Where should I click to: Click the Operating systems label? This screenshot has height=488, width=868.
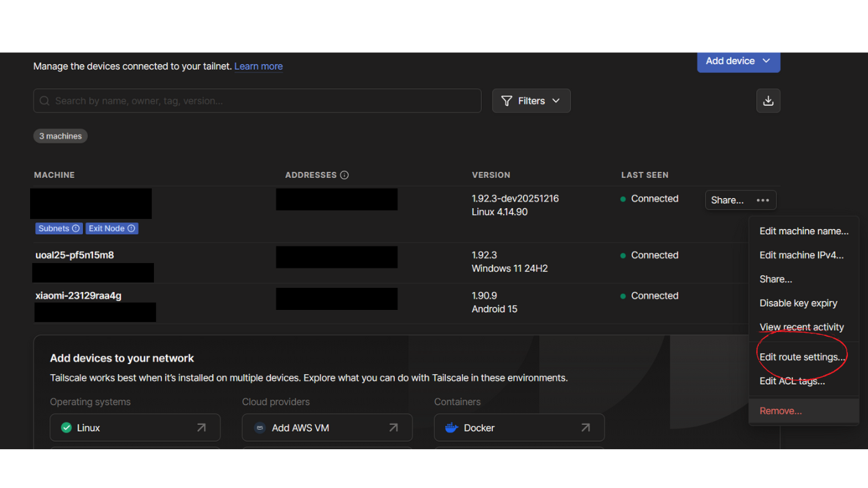pyautogui.click(x=90, y=402)
